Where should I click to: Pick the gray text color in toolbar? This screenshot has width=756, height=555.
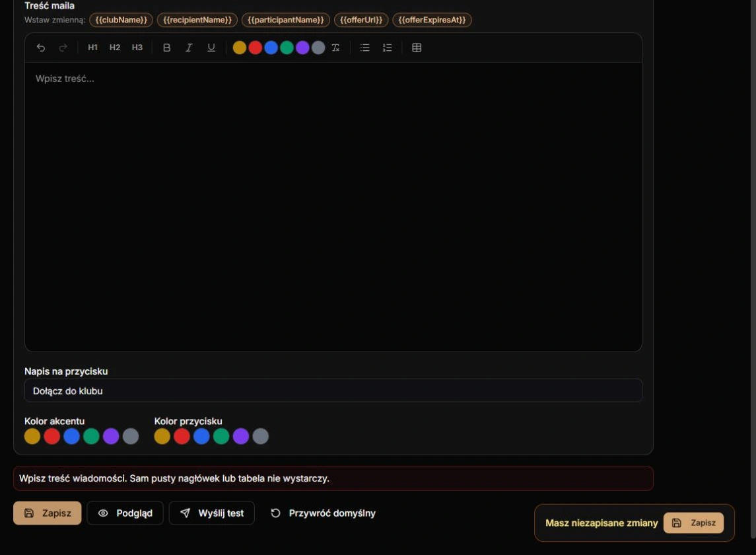click(318, 48)
